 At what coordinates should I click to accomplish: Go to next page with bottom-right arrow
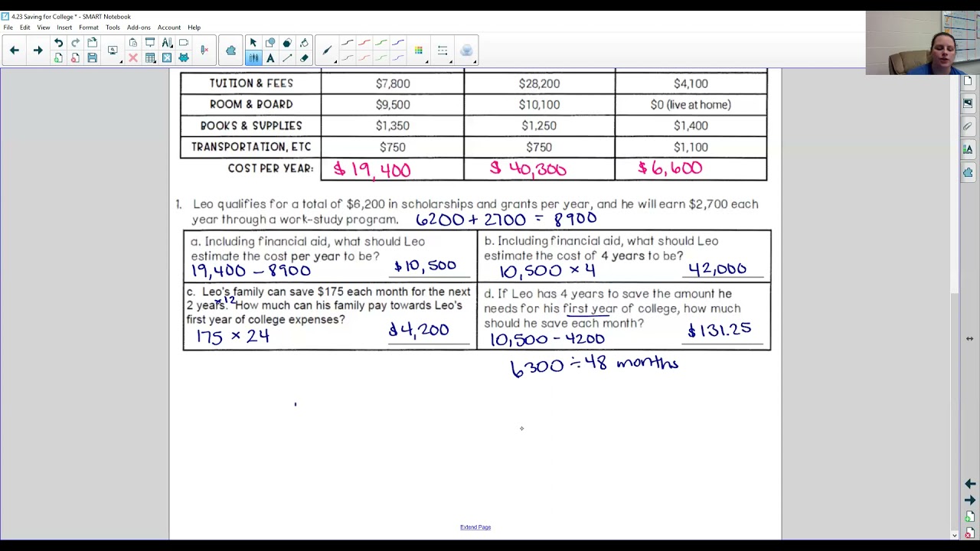[x=970, y=500]
